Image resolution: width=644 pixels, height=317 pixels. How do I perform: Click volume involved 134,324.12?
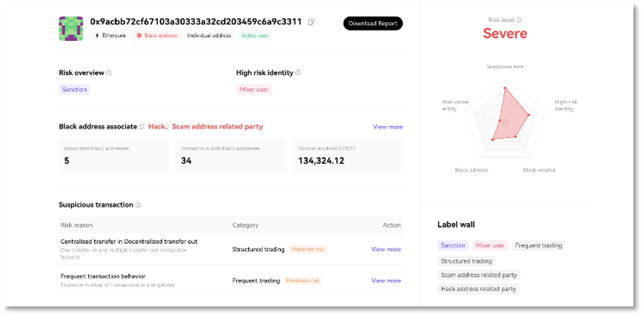pos(321,161)
